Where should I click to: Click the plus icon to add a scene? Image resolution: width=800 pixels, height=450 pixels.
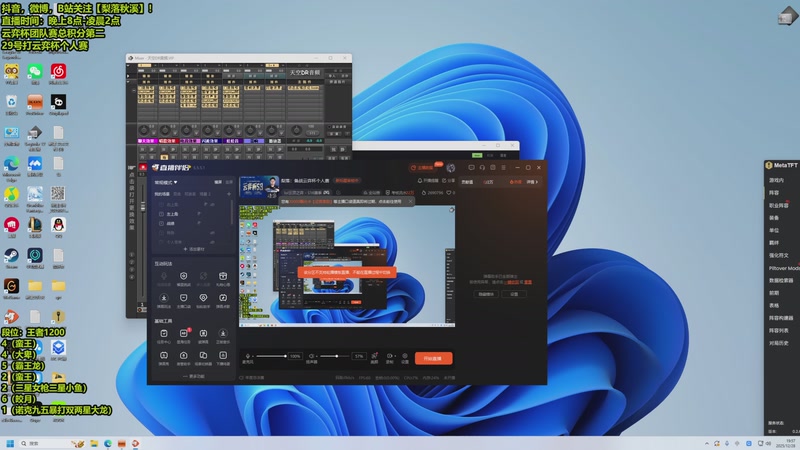point(229,194)
